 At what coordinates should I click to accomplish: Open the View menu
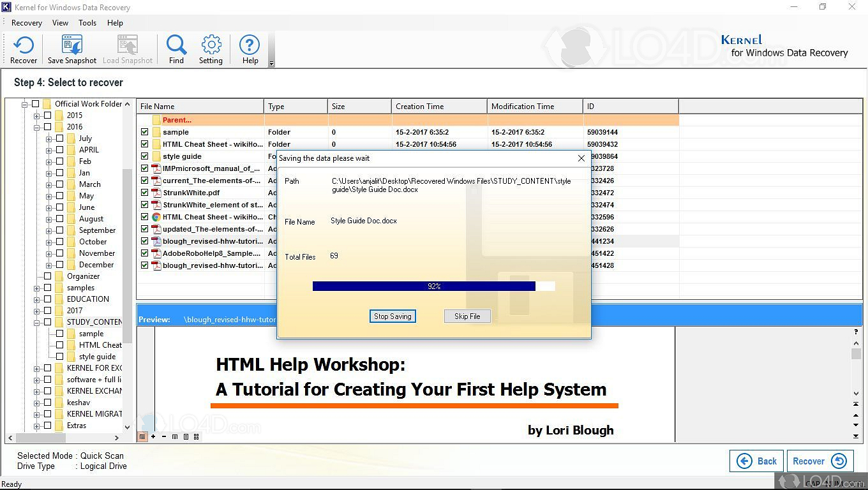pos(60,23)
